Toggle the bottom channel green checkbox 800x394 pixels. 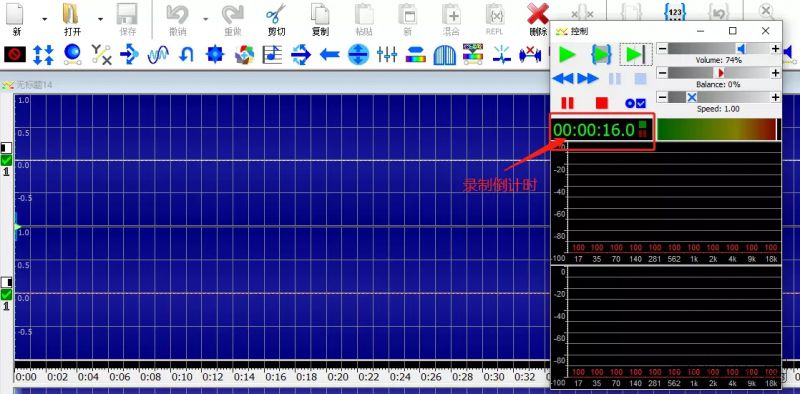click(x=6, y=294)
